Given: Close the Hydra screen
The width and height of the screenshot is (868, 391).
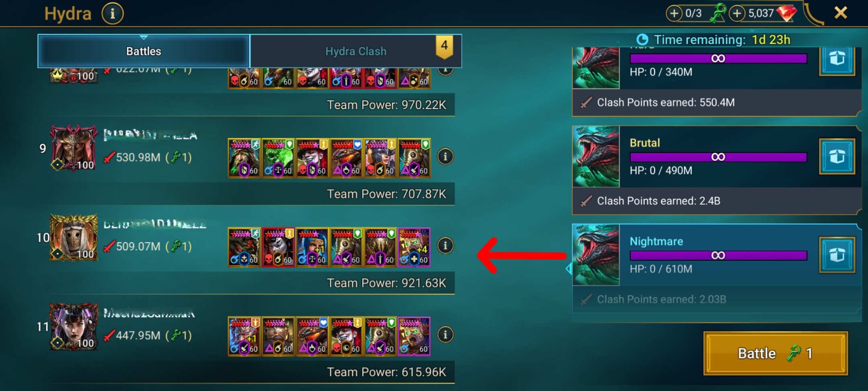Looking at the screenshot, I should tap(841, 13).
